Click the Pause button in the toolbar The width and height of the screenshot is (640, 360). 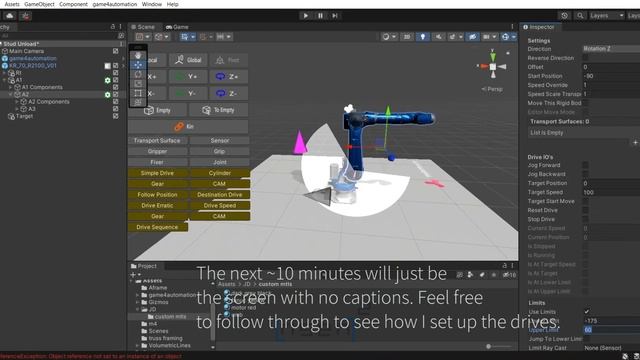320,16
